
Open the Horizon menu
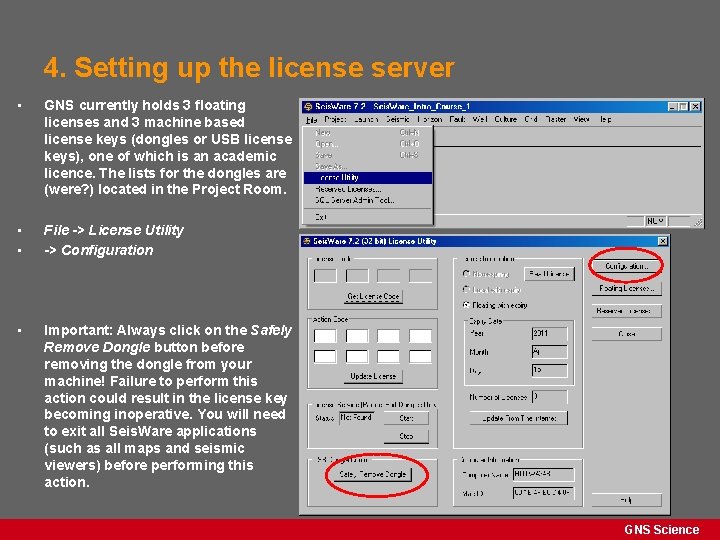[430, 119]
